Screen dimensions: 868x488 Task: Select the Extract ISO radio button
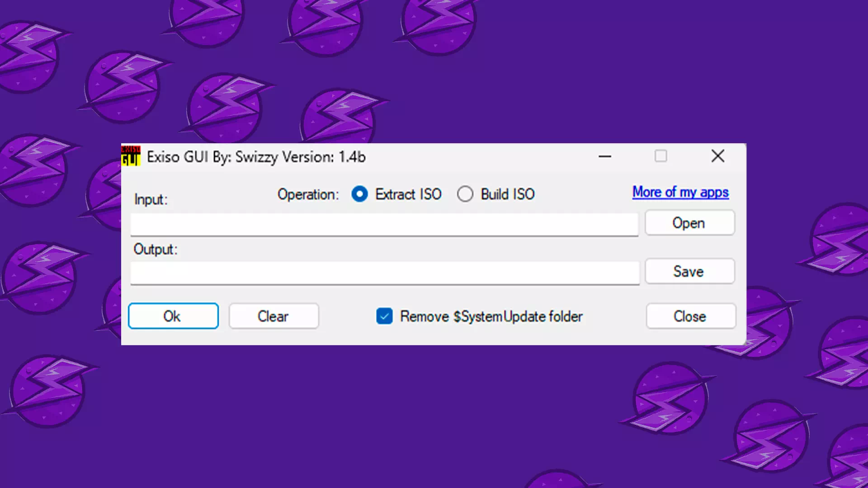tap(360, 194)
